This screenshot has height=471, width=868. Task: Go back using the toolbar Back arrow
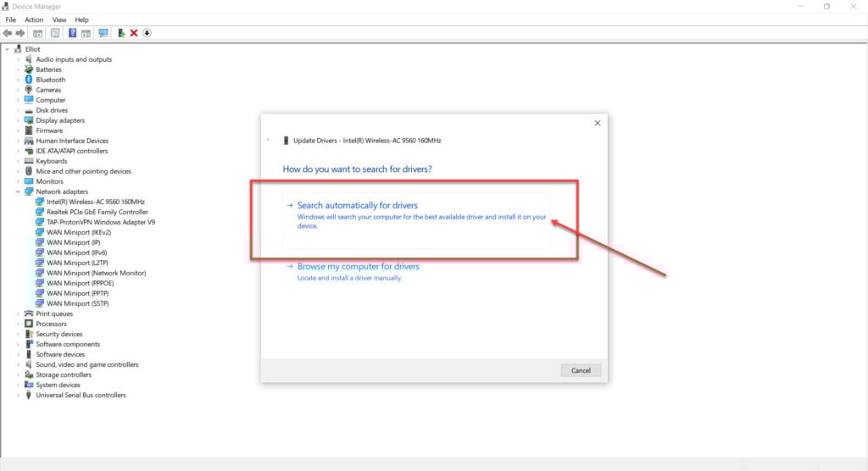point(7,33)
